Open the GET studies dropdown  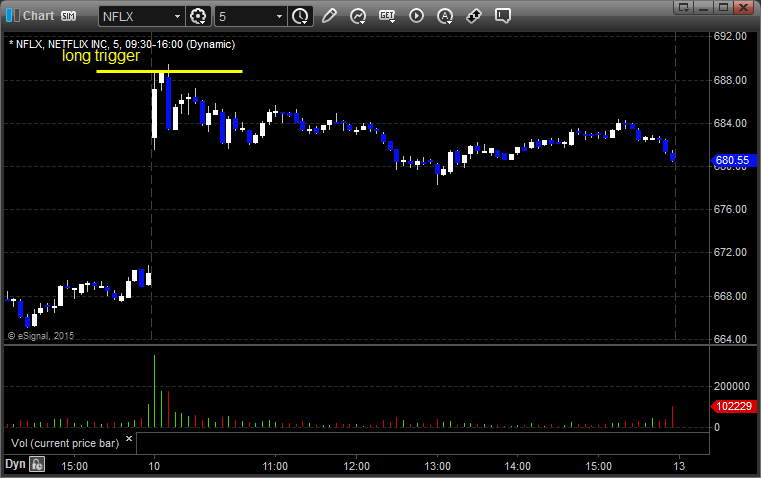tap(387, 16)
